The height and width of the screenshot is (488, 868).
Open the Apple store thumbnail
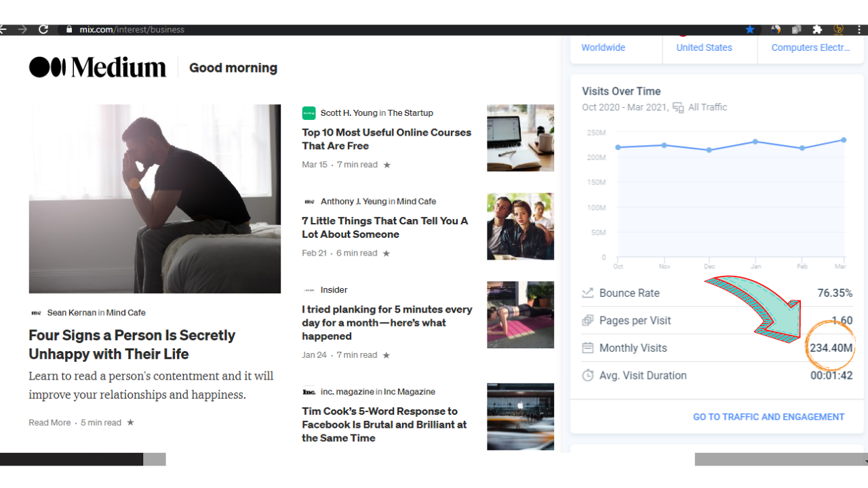[520, 417]
